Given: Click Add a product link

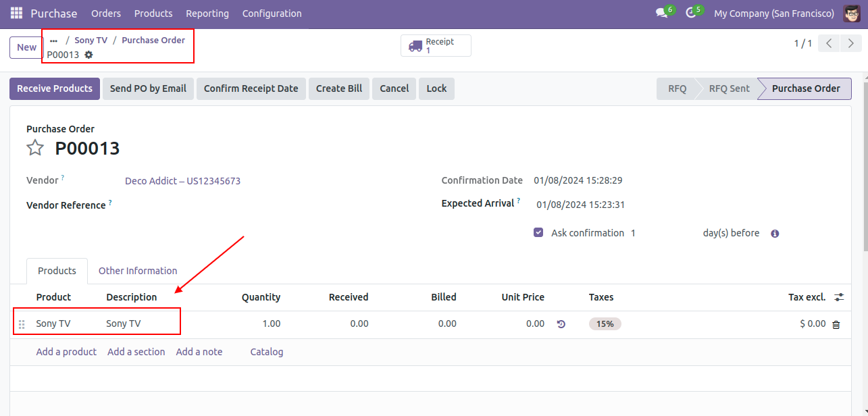Looking at the screenshot, I should coord(66,352).
